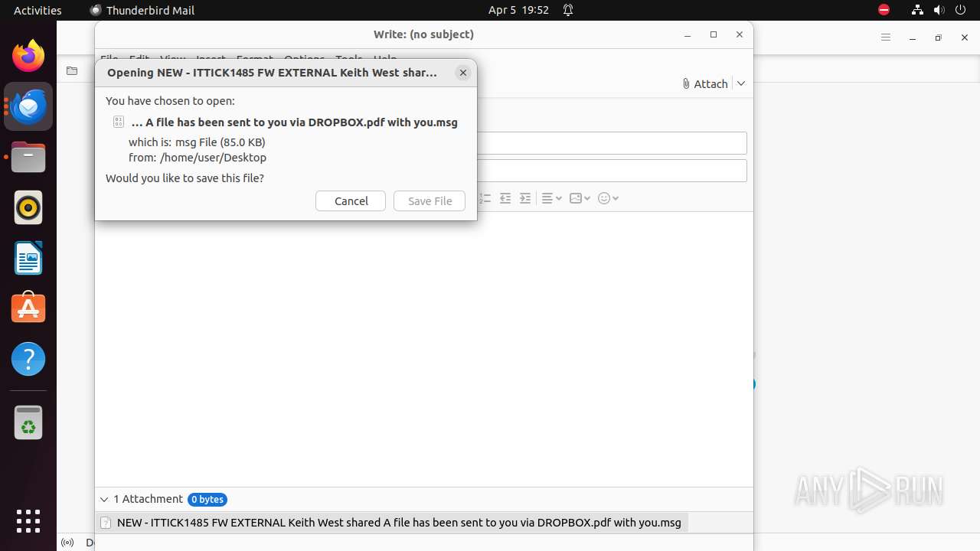980x551 pixels.
Task: Open Trash from the dock
Action: 28,422
